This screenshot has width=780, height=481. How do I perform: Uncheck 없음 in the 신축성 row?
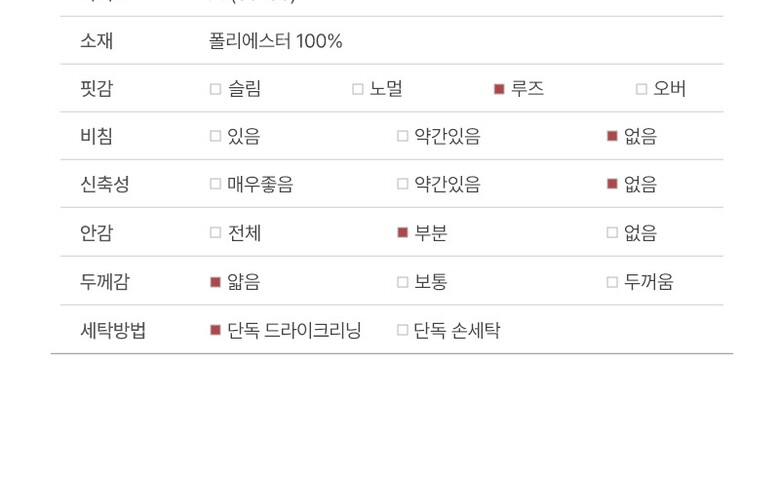click(612, 184)
